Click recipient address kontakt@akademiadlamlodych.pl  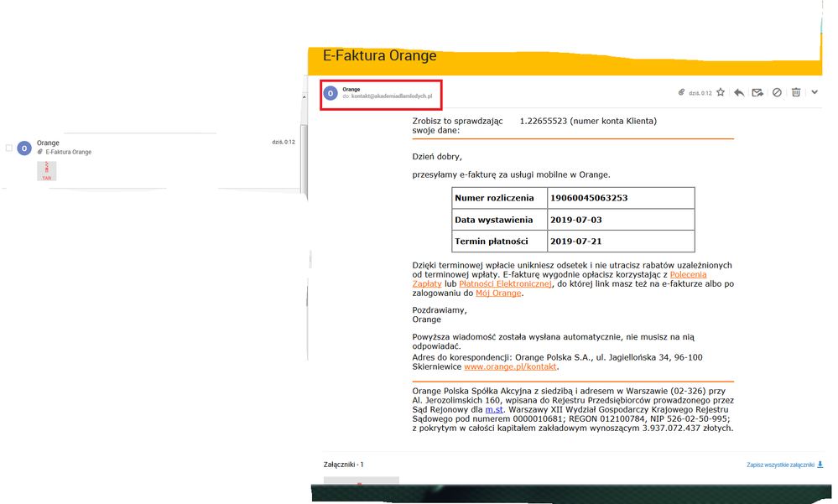click(392, 97)
